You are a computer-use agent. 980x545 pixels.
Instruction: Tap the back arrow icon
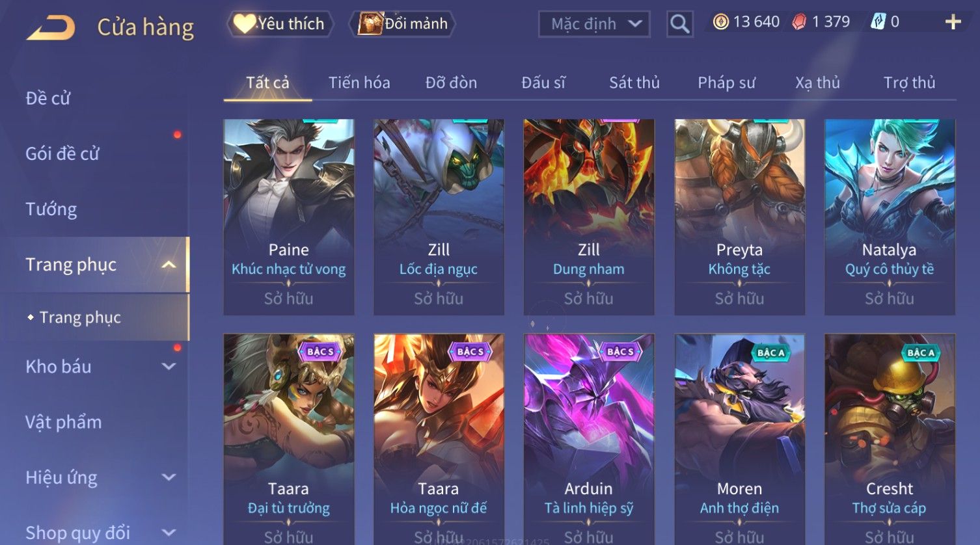click(51, 28)
